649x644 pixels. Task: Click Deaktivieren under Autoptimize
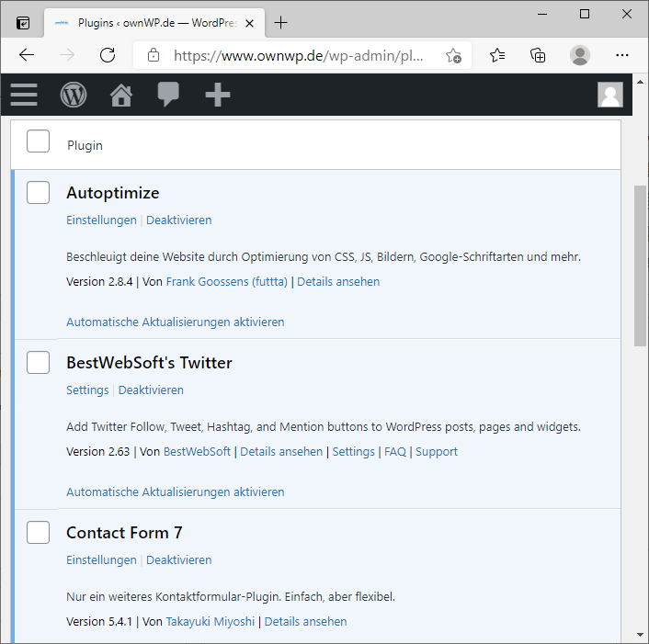(x=179, y=220)
